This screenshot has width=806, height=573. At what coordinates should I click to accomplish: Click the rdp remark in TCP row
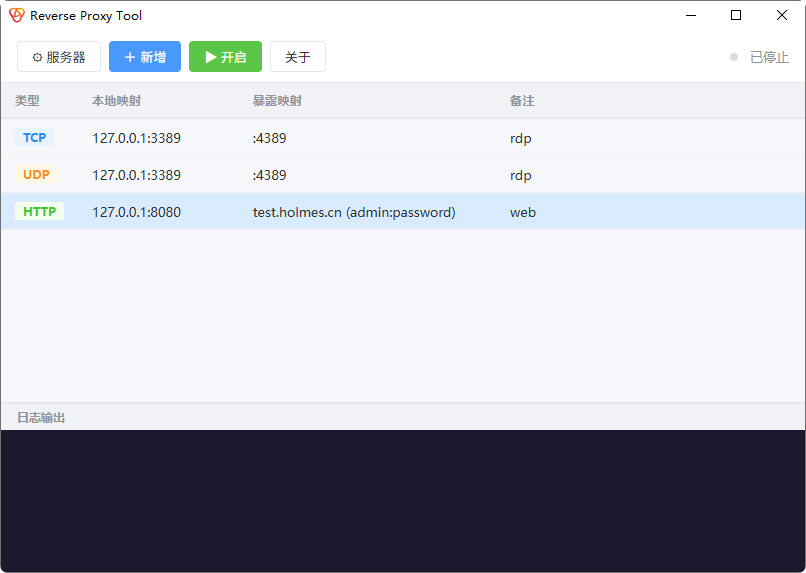click(x=521, y=139)
